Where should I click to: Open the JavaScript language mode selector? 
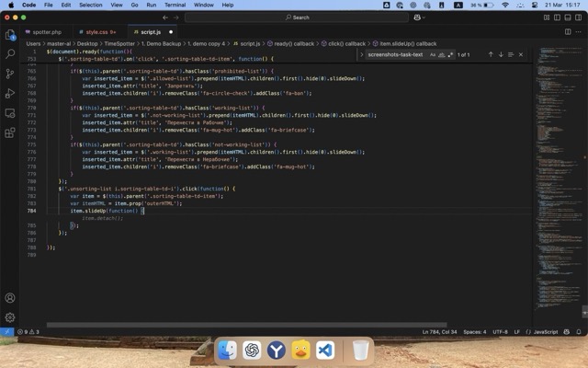point(546,331)
